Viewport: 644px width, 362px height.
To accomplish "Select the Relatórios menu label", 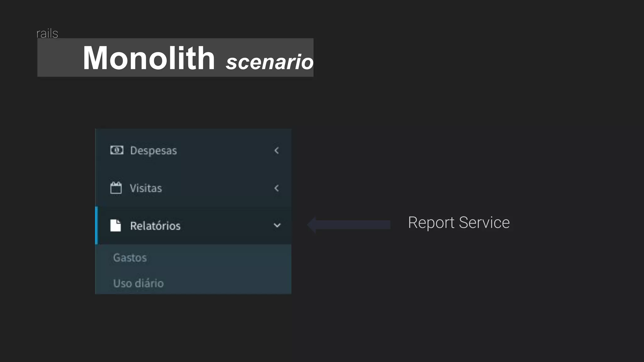I will (x=155, y=226).
